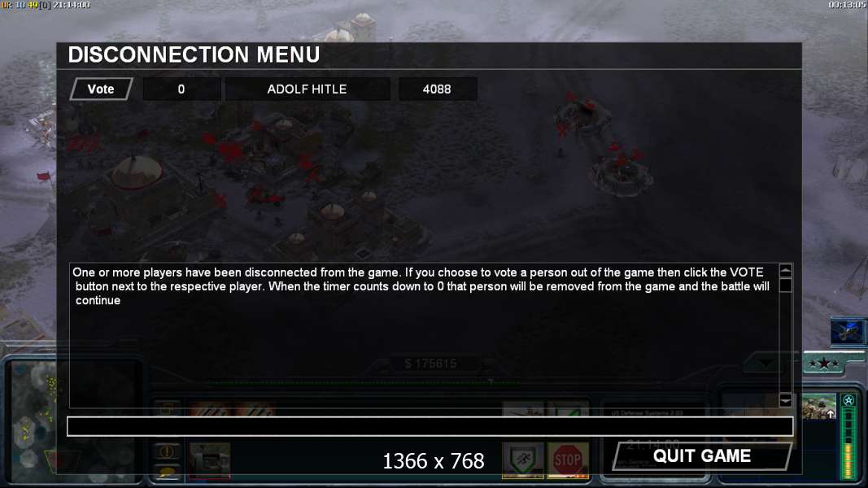Click the star emblem atop the power bar

(x=848, y=400)
